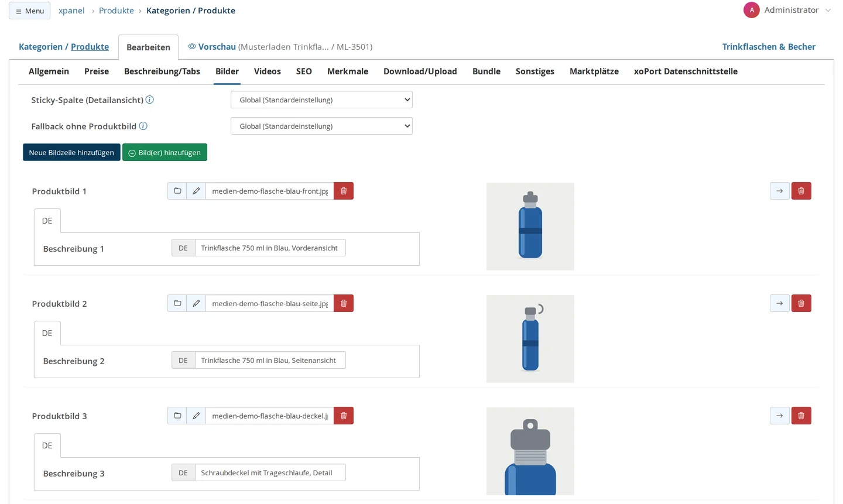
Task: Open folder browser for Produktbild 1
Action: coord(177,191)
